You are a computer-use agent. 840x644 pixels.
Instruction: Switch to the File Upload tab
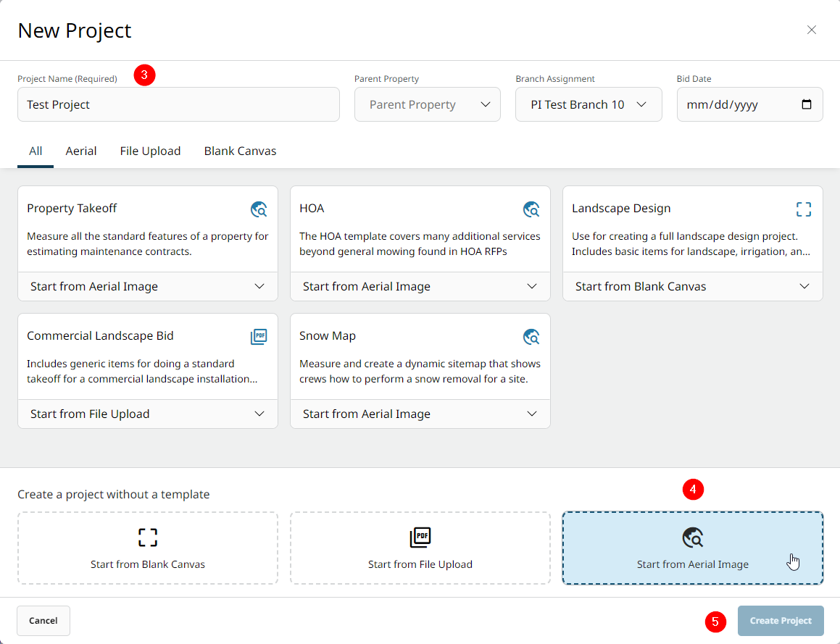pos(150,151)
